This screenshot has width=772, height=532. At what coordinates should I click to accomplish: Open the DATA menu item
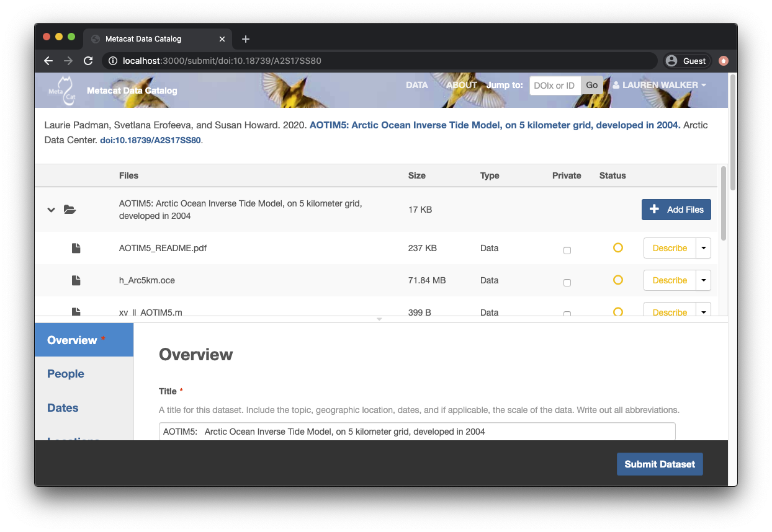click(x=416, y=85)
